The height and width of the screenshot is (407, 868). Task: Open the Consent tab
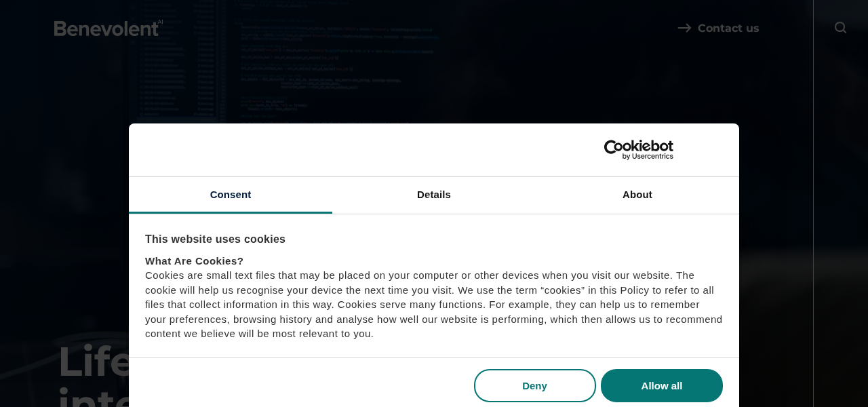click(231, 195)
